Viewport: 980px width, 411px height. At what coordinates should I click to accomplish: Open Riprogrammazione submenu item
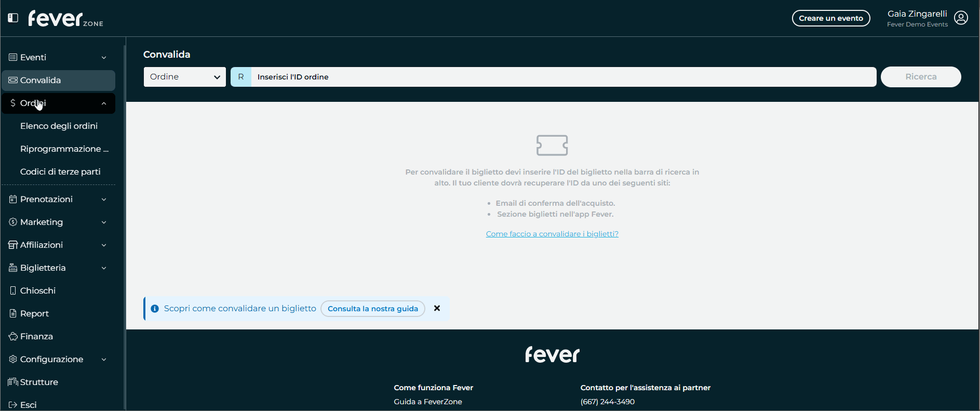[x=64, y=149]
